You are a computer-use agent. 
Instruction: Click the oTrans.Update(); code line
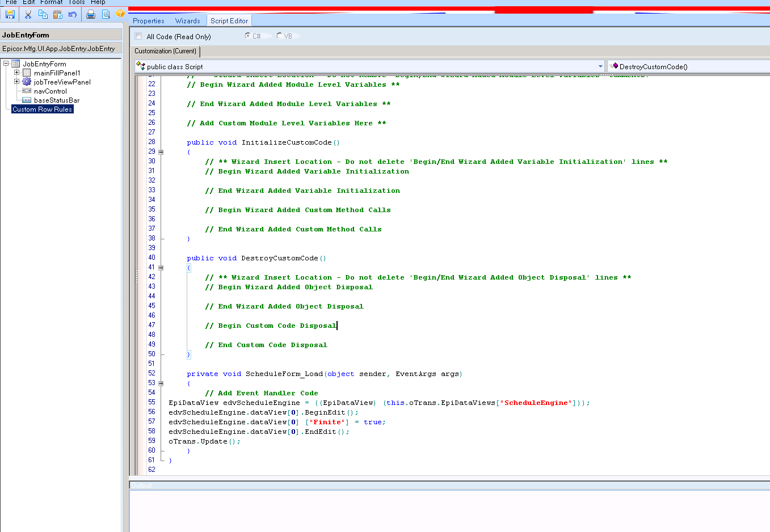tap(204, 441)
